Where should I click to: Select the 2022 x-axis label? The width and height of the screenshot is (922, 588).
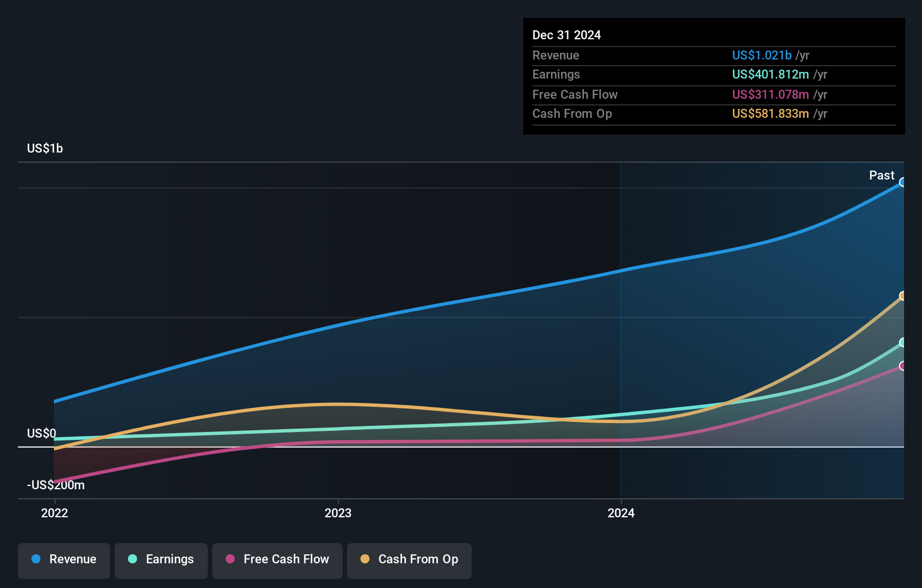(54, 513)
